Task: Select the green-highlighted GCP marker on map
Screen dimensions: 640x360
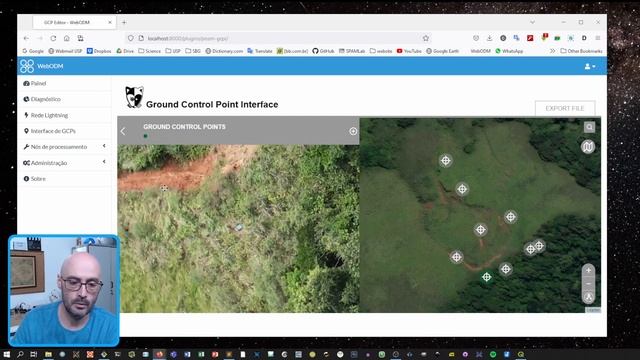Action: [486, 277]
